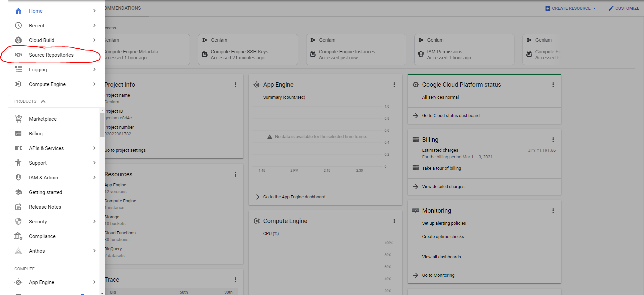Screen dimensions: 644x295
Task: Expand the Recent submenu chevron
Action: point(94,26)
